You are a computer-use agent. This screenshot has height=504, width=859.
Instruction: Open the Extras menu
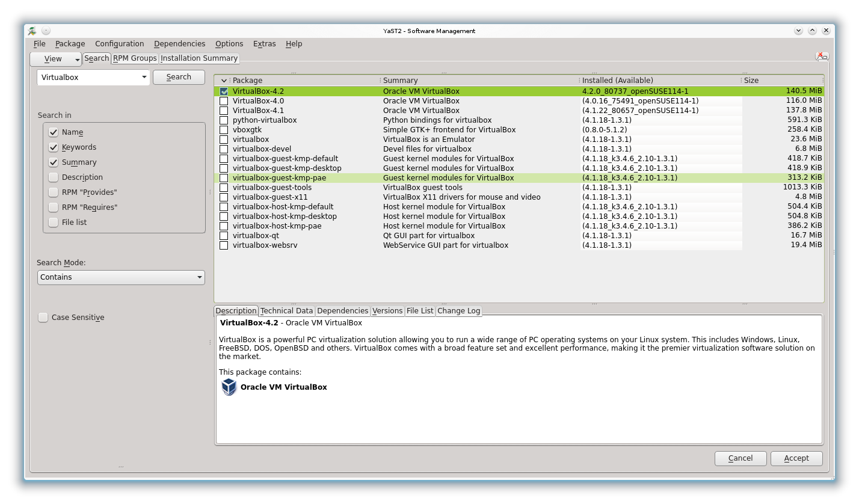[x=265, y=44]
